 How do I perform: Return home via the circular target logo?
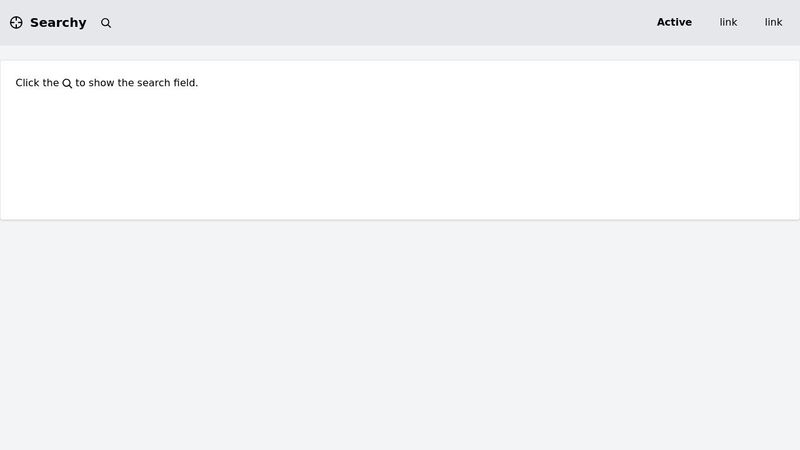[x=16, y=22]
